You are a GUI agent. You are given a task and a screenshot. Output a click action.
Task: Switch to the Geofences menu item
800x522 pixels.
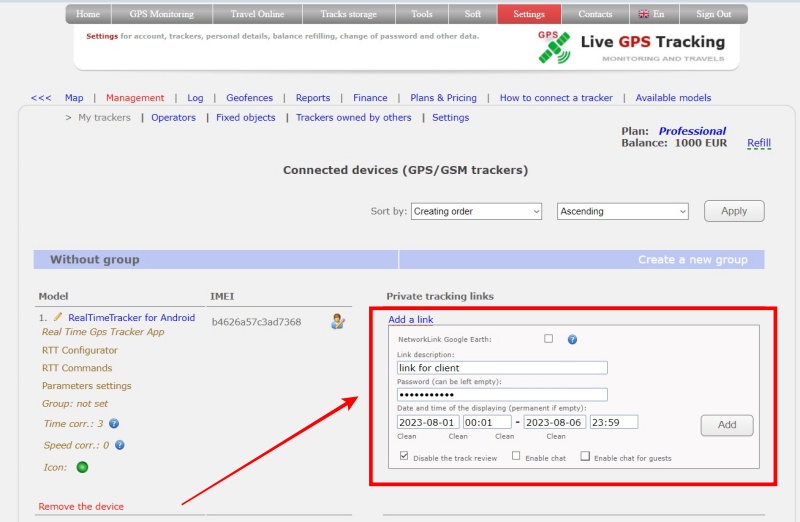pyautogui.click(x=249, y=98)
